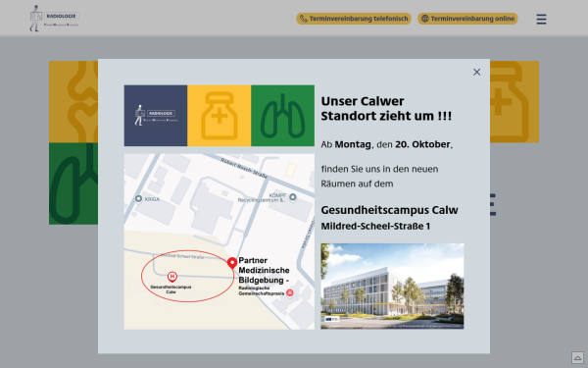Click the scroll-to-top arrow icon

(x=577, y=357)
